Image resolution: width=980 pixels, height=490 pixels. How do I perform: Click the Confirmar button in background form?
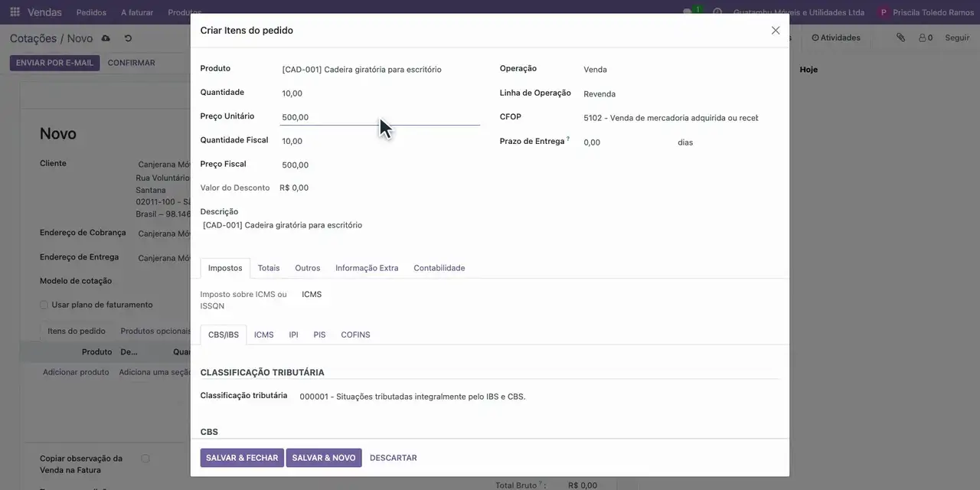pyautogui.click(x=132, y=63)
